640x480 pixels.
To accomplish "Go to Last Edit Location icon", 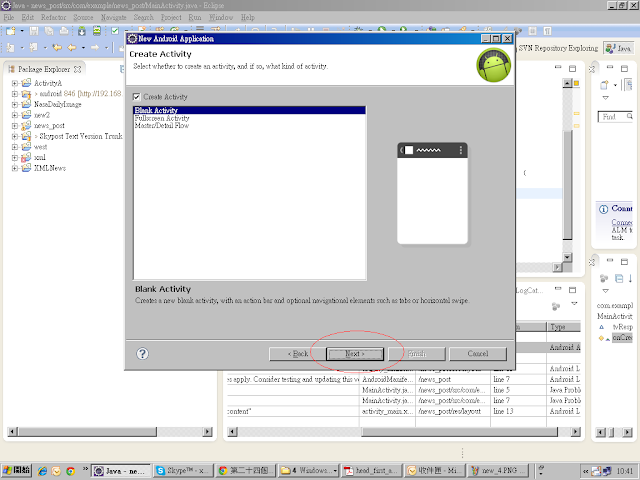I will pyautogui.click(x=57, y=48).
